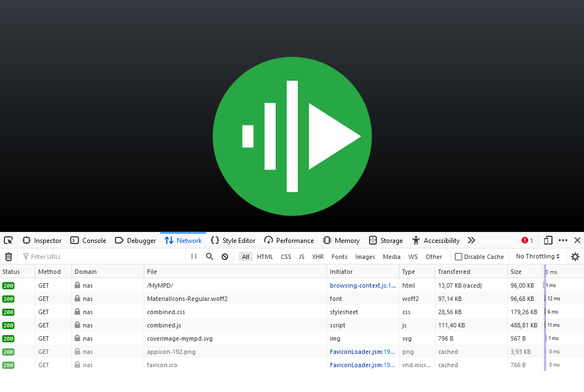Open FaviconLoader.jsm link for favicon.ico
584x392 pixels.
[x=362, y=365]
